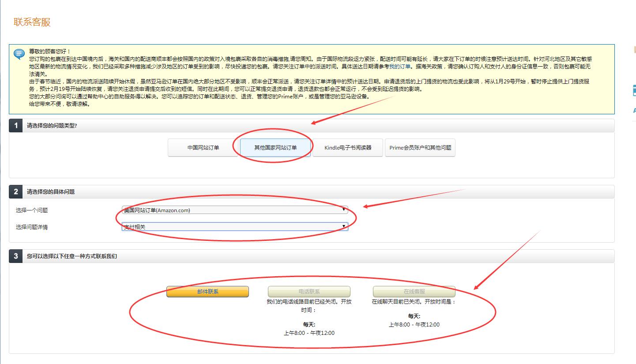Select the Kindle电子书阅读器 option
Screen dimensions: 636x364
[x=348, y=147]
